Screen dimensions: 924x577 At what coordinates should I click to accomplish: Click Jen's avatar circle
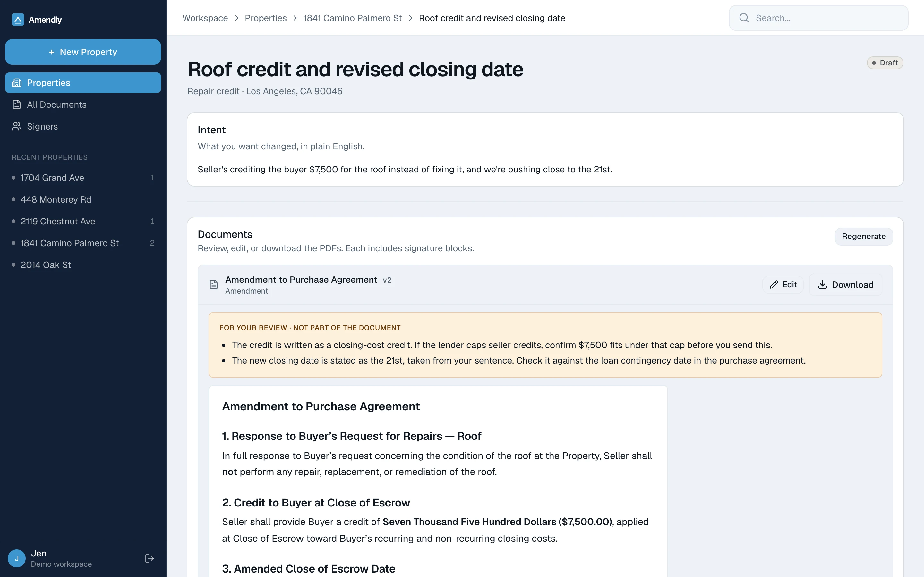click(17, 558)
